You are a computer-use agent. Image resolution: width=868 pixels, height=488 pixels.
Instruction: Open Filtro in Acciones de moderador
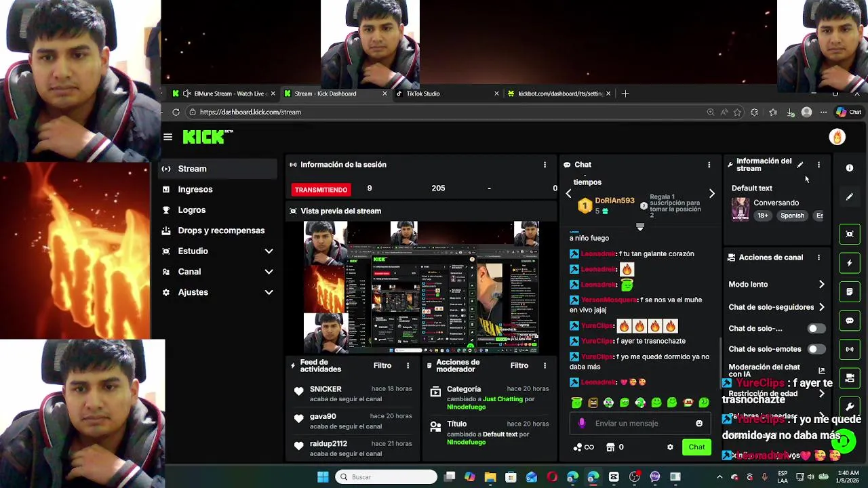tap(519, 365)
